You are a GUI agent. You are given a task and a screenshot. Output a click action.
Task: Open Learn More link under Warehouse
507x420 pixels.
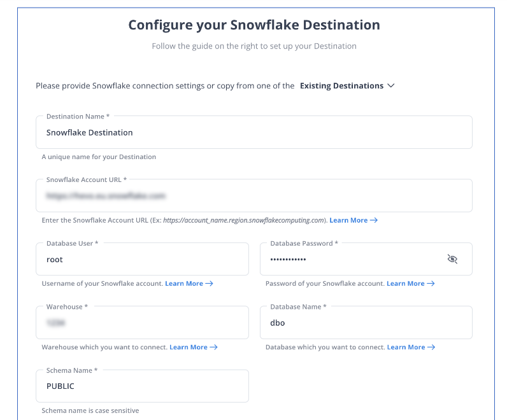point(189,347)
